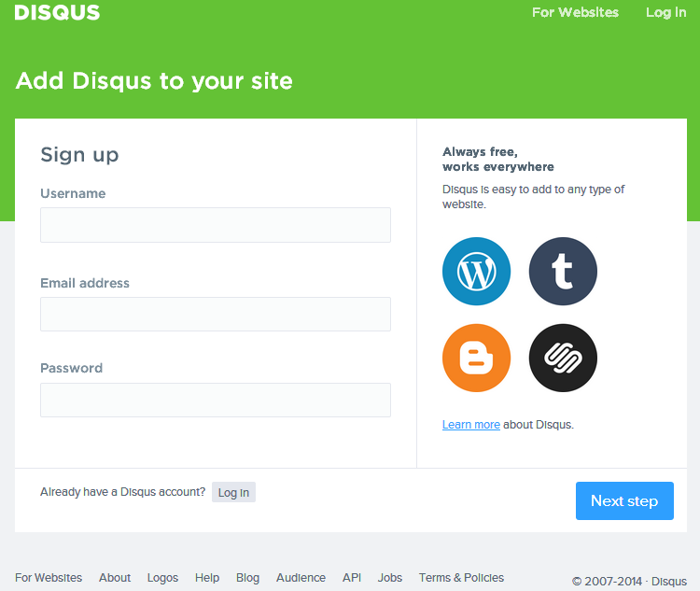Click the Next step button
Viewport: 700px width, 591px height.
tap(624, 500)
